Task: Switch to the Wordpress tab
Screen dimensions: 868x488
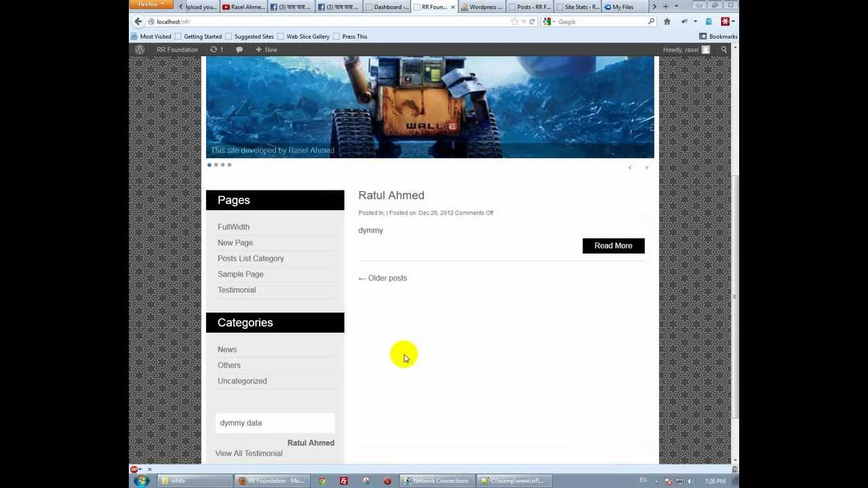Action: (481, 7)
